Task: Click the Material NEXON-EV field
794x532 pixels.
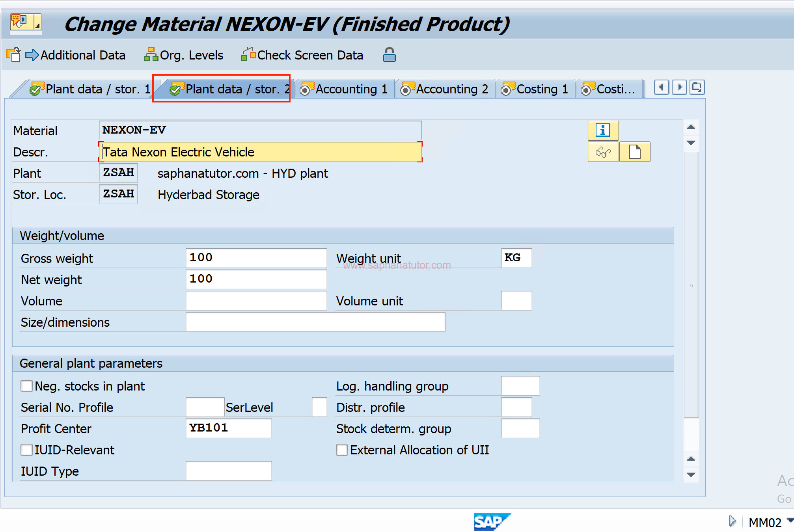Action: (x=260, y=130)
